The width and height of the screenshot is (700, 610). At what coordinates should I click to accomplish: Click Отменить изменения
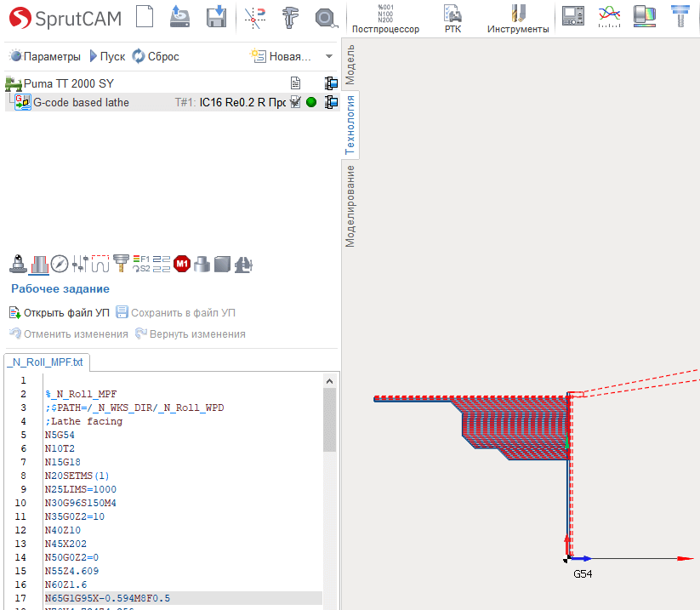(x=69, y=334)
